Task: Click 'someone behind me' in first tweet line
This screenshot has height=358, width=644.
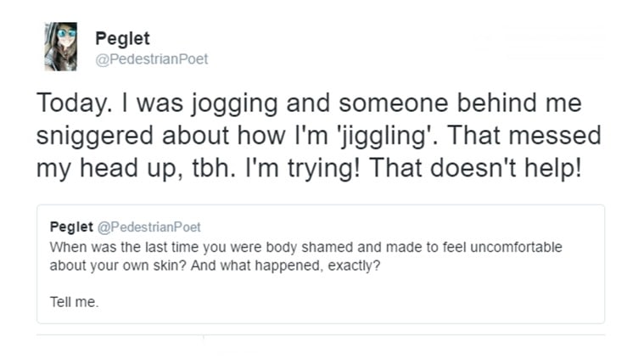Action: 460,103
